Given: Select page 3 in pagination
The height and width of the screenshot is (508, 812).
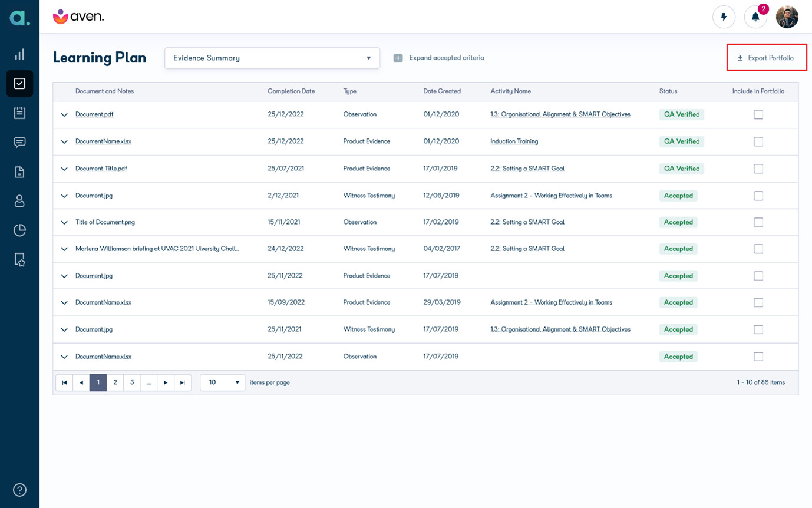Looking at the screenshot, I should pyautogui.click(x=132, y=382).
